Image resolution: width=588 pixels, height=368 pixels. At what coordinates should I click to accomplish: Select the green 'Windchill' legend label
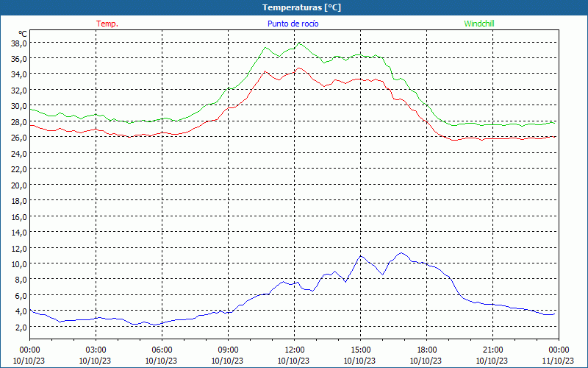[479, 24]
